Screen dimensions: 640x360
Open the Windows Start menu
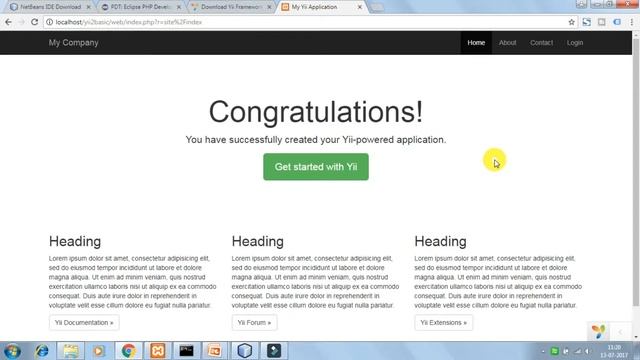coord(12,351)
